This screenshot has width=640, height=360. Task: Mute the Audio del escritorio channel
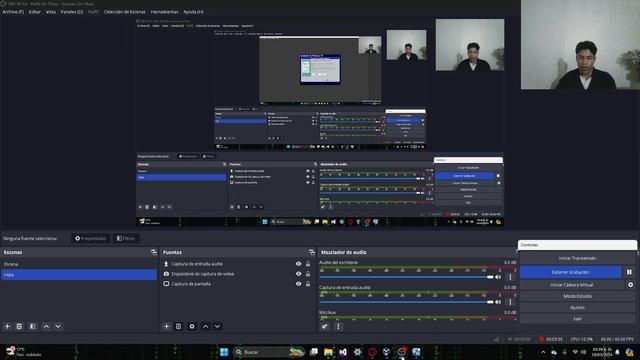498,277
